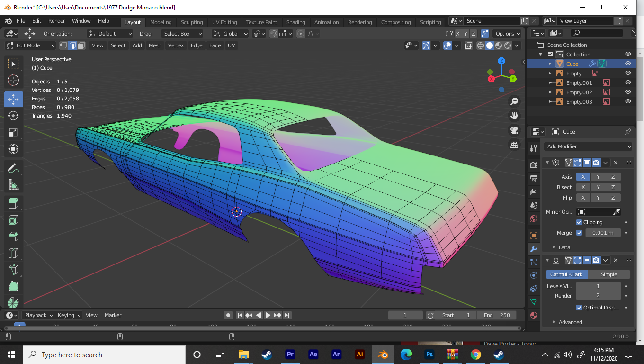The width and height of the screenshot is (644, 364).
Task: Click the Levels Viewport value field
Action: tap(598, 286)
